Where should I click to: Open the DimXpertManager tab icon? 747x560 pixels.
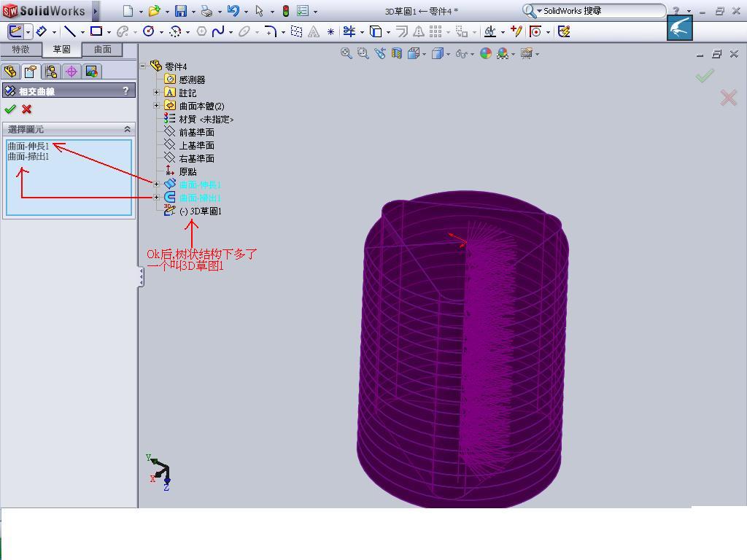point(71,71)
